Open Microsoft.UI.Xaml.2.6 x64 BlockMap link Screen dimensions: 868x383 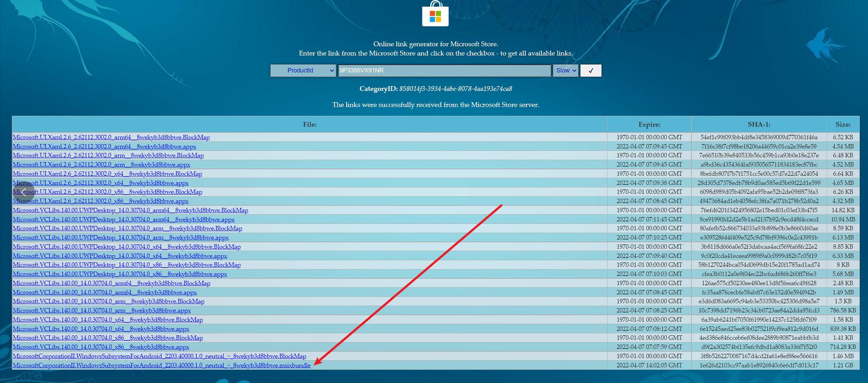(108, 174)
